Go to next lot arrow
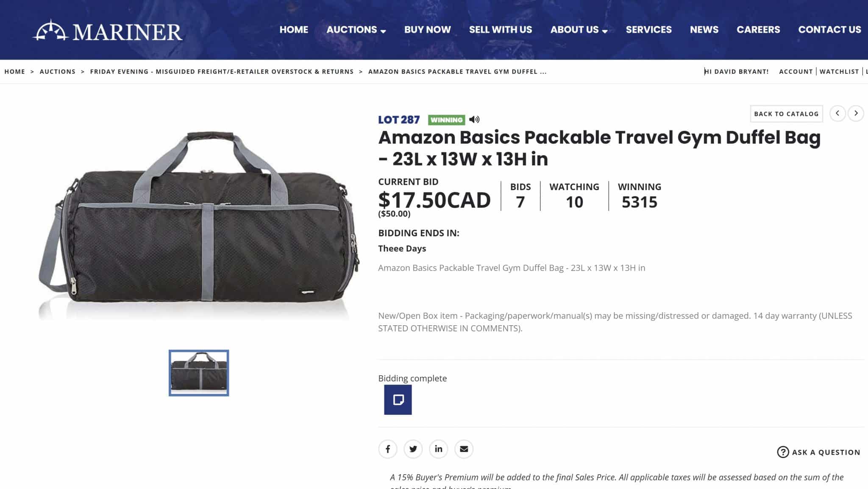Screen dimensions: 868x489 [x=856, y=113]
